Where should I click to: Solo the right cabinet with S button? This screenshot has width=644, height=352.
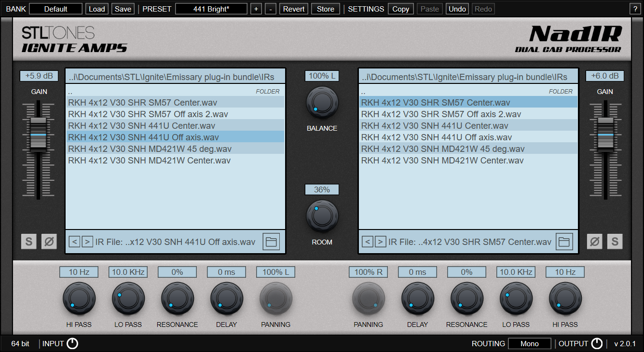(x=615, y=241)
